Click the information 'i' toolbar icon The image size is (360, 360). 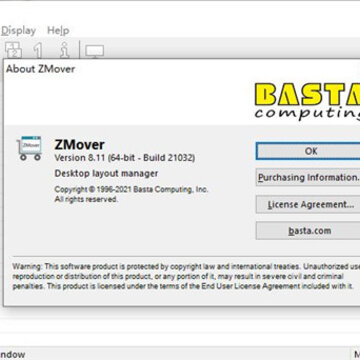click(64, 50)
